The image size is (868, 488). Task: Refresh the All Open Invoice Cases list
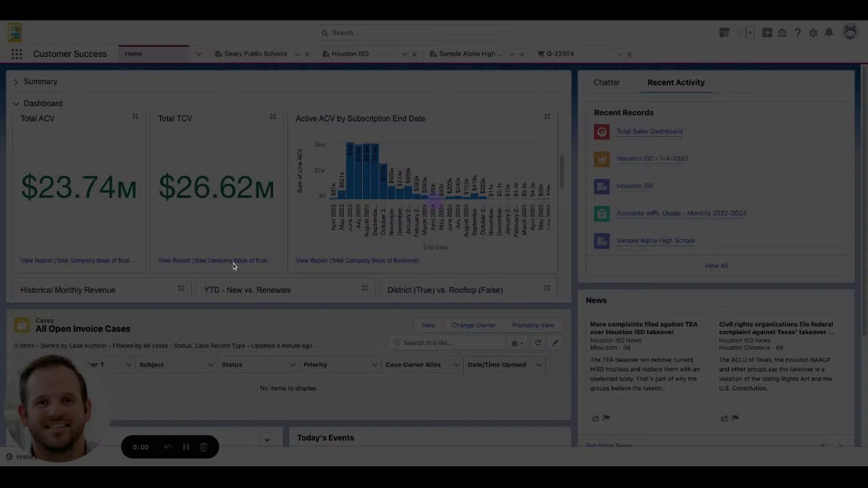click(x=538, y=343)
